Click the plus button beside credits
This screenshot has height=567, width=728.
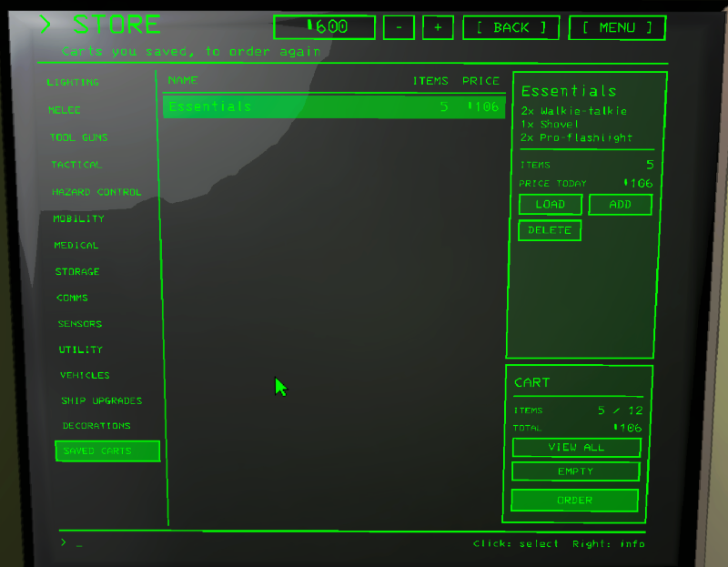click(438, 27)
